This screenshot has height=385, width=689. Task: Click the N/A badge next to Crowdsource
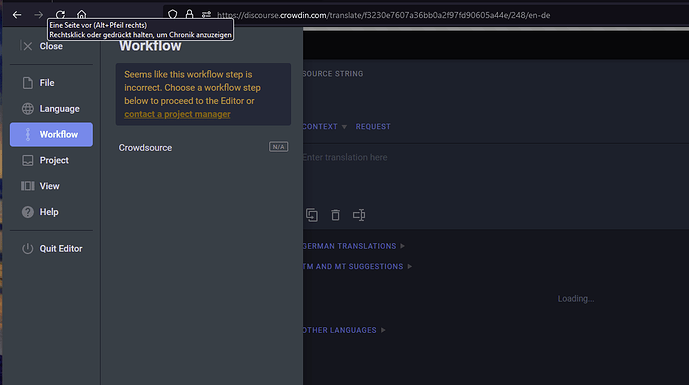click(279, 147)
